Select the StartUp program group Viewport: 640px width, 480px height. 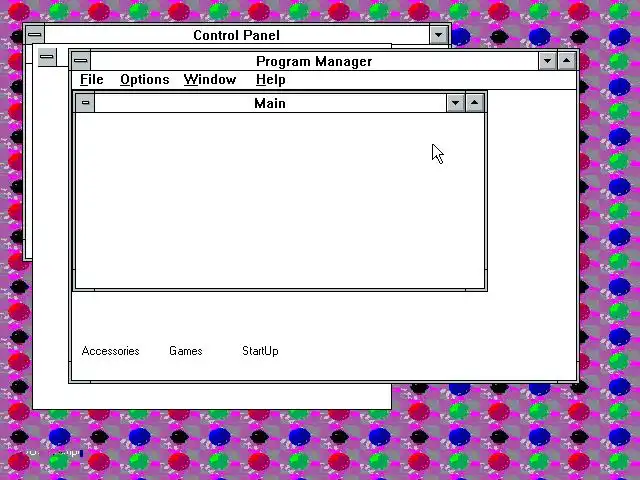click(260, 351)
